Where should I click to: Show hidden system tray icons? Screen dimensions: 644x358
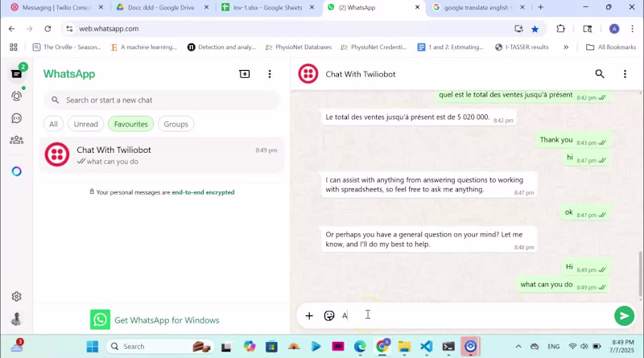click(518, 347)
